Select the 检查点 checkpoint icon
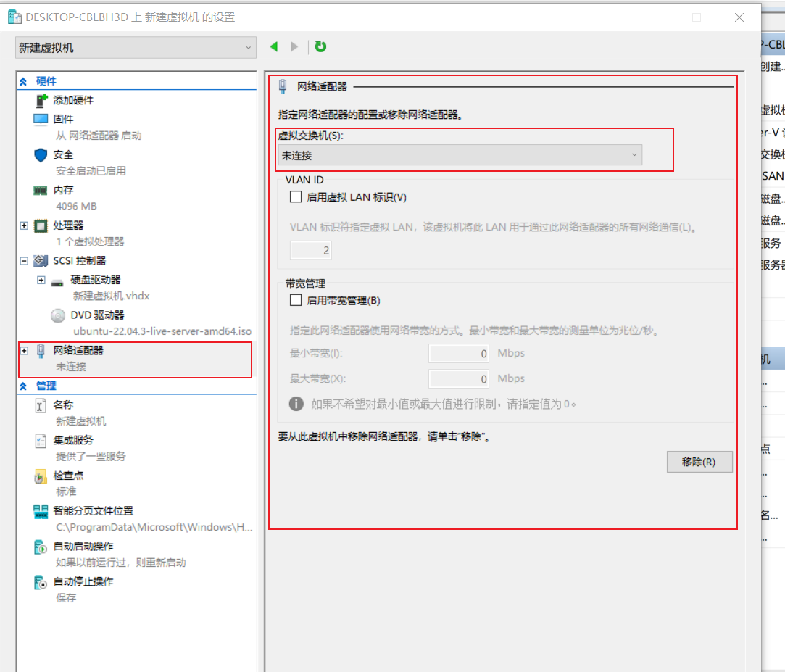The height and width of the screenshot is (672, 785). coord(41,476)
